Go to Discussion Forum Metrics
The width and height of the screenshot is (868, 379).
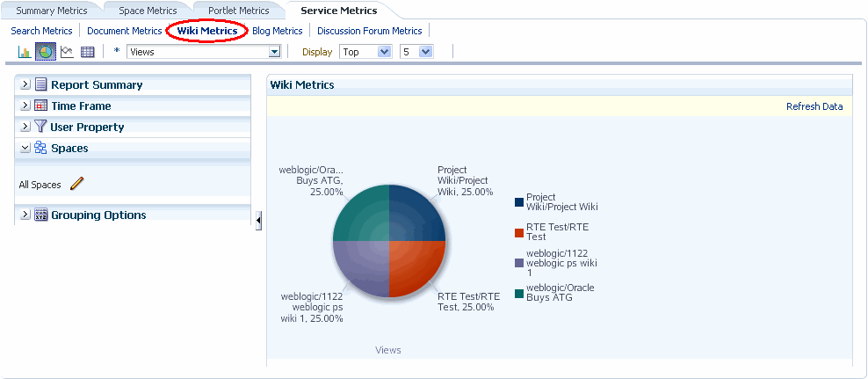coord(370,31)
